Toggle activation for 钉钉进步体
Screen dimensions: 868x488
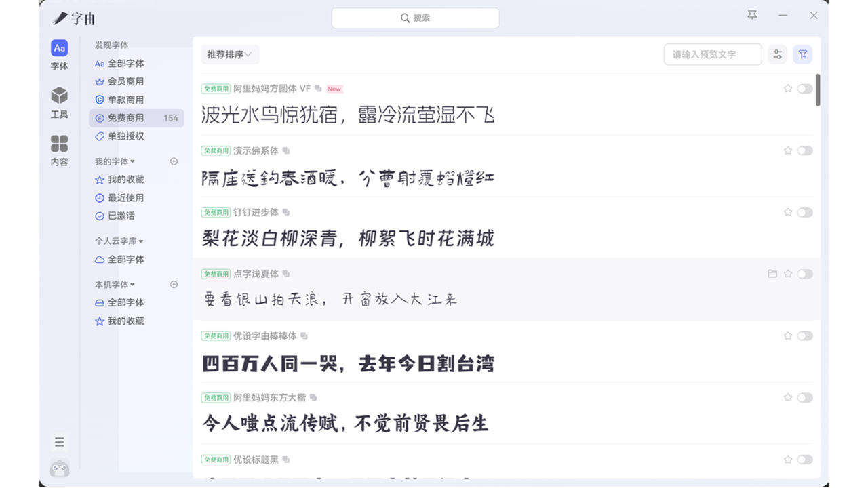[805, 212]
